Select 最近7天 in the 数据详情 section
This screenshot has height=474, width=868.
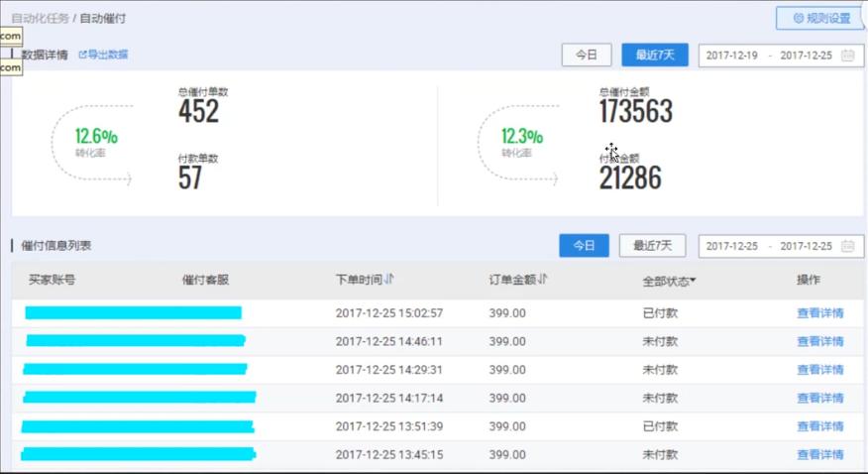(x=654, y=56)
